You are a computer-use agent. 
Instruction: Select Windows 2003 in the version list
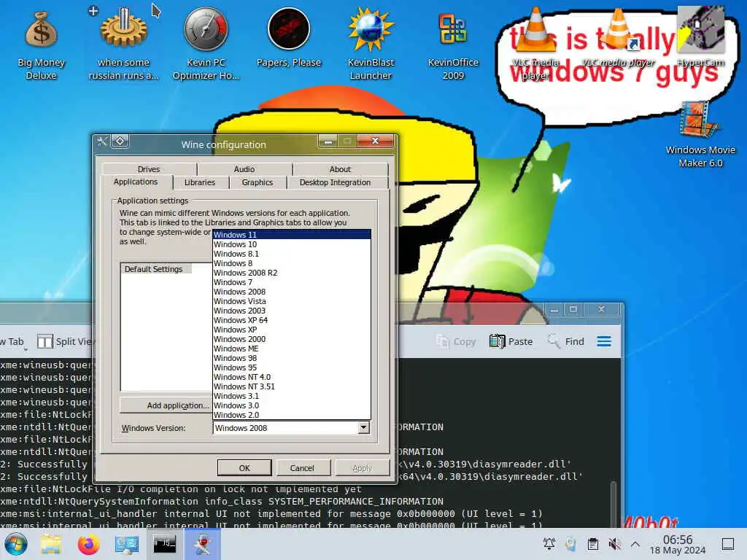tap(292, 311)
